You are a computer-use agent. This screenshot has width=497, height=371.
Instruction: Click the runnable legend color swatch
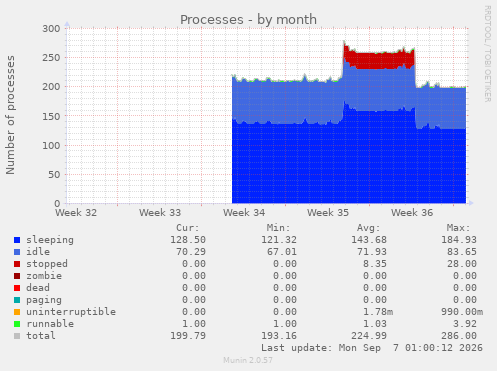(x=17, y=324)
